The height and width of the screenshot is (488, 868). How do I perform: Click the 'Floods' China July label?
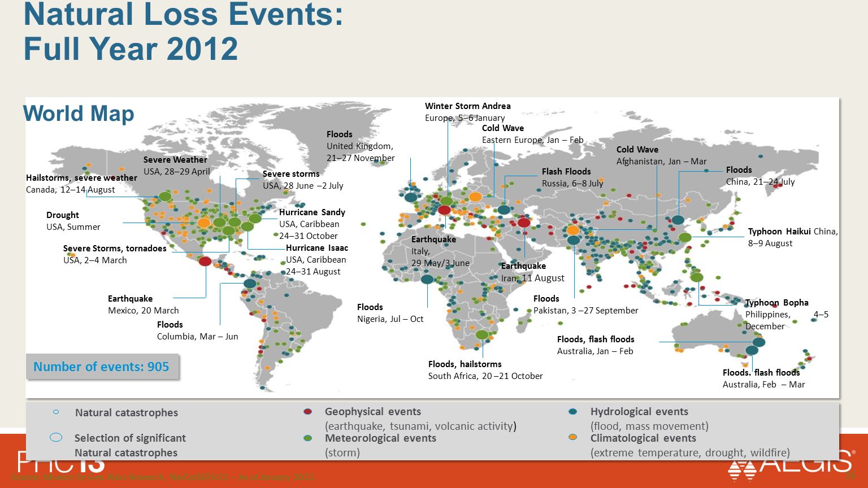[x=739, y=170]
